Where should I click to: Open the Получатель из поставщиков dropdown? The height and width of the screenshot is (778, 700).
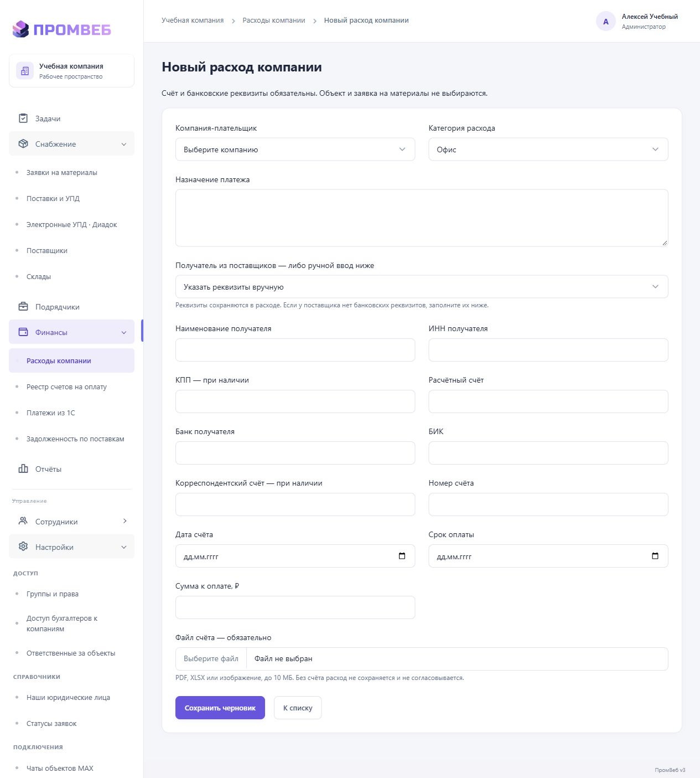click(422, 287)
